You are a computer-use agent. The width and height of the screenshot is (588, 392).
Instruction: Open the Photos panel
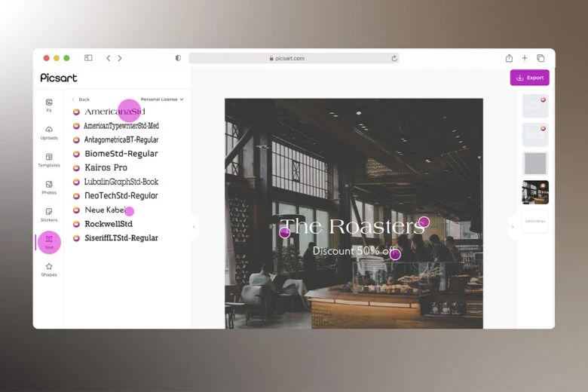49,188
